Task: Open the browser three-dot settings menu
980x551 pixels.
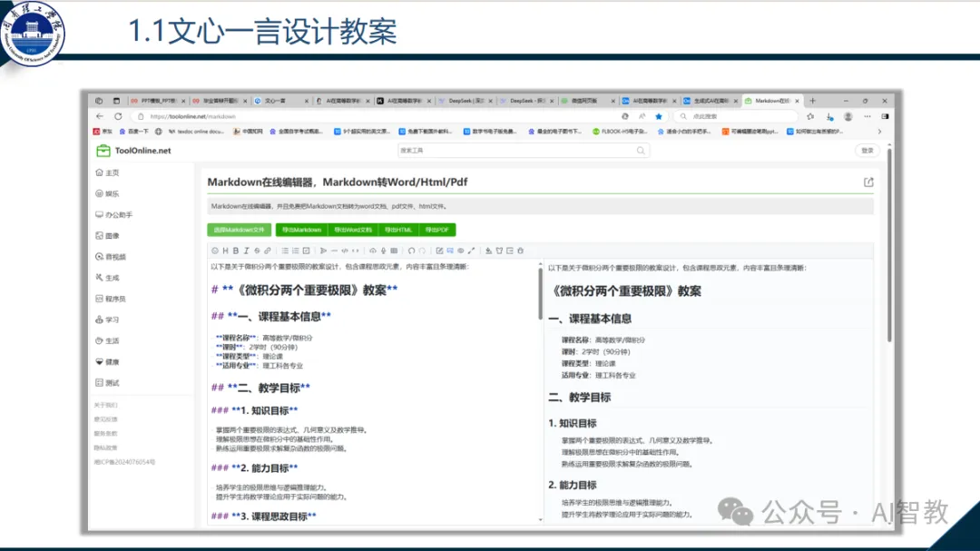Action: pyautogui.click(x=867, y=116)
